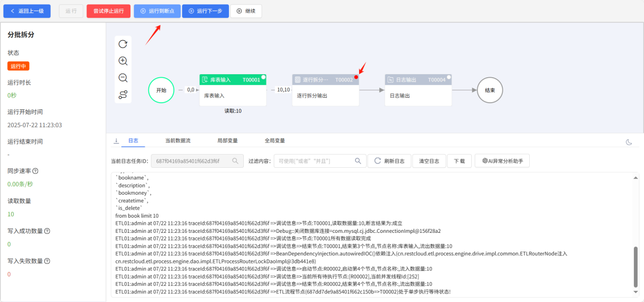Click the 0.00条/秒 rate value

pyautogui.click(x=20, y=185)
